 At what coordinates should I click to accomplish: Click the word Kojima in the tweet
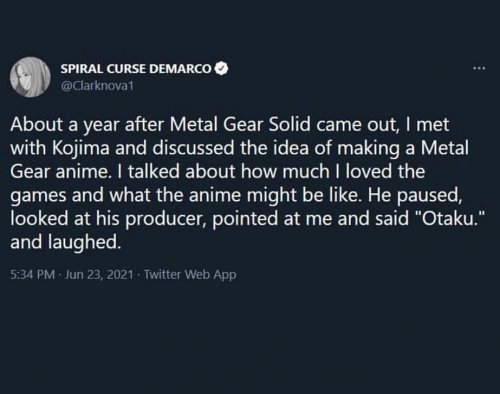[x=81, y=148]
